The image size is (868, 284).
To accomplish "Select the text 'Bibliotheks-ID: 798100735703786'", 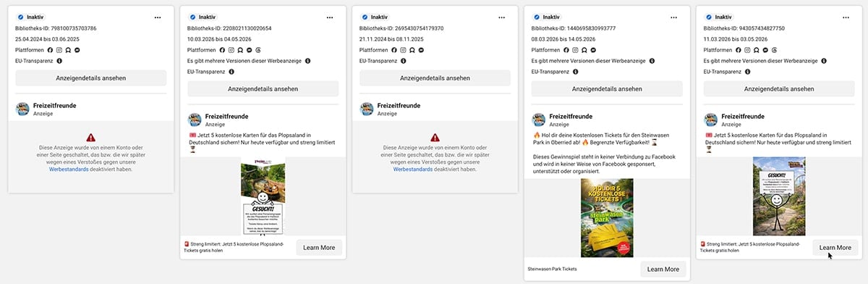I will (56, 28).
